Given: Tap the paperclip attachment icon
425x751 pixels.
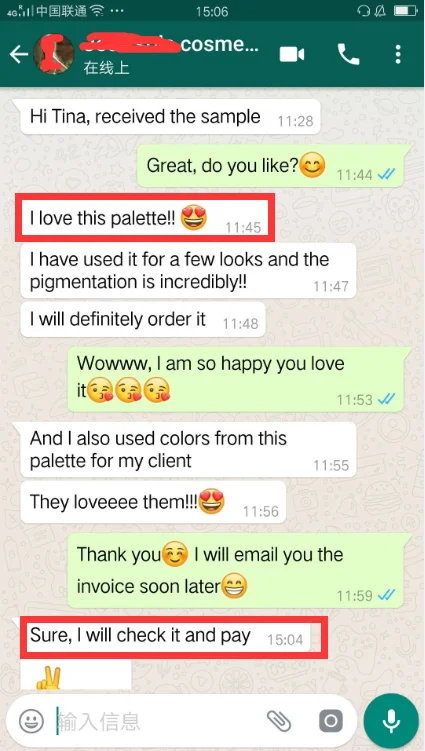Looking at the screenshot, I should pos(279,721).
